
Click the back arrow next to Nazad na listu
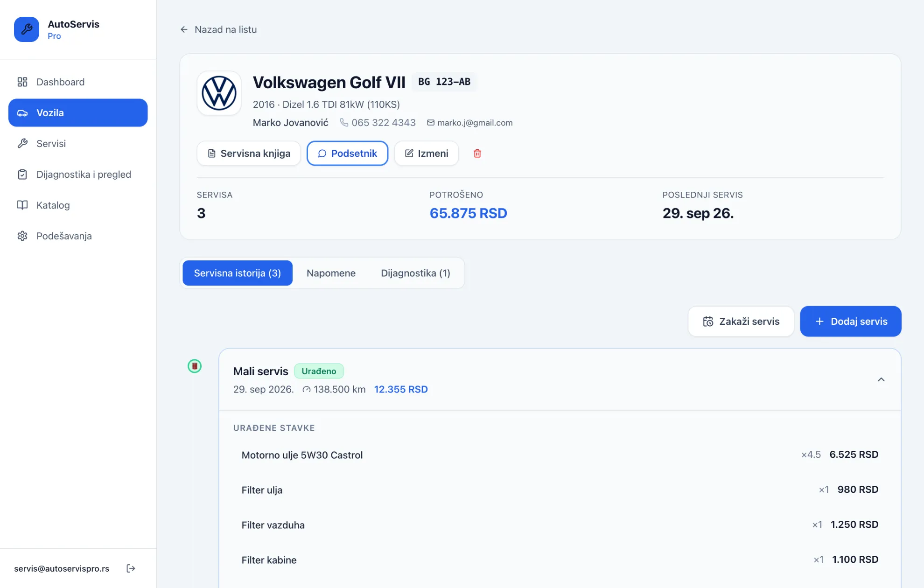pos(184,29)
